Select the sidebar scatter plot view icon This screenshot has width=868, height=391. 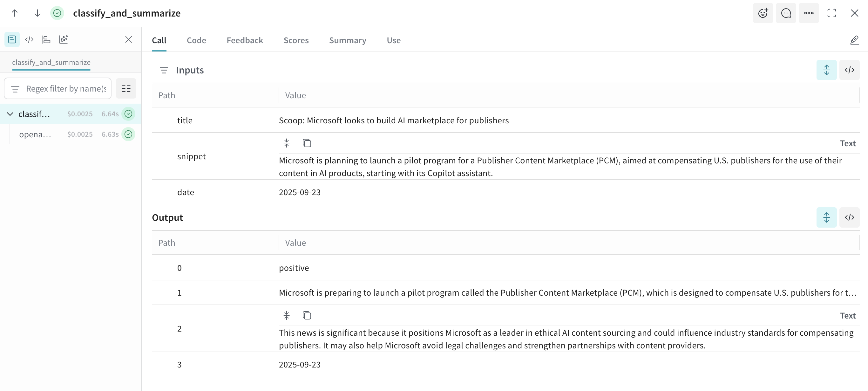[63, 39]
